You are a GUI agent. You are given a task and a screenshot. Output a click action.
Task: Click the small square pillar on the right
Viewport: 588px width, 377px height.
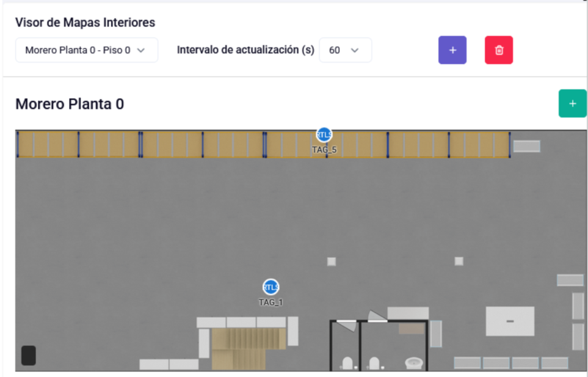[459, 261]
